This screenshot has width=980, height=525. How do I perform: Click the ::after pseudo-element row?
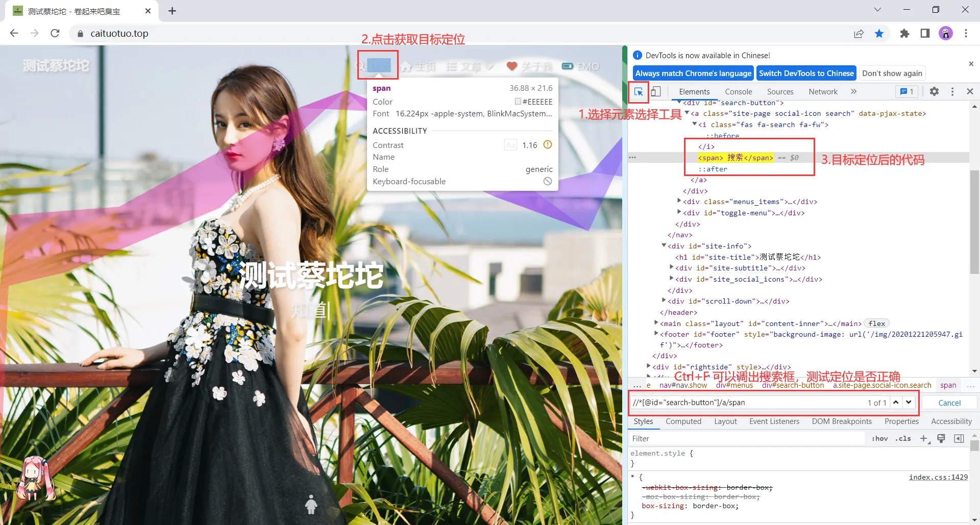coord(713,169)
